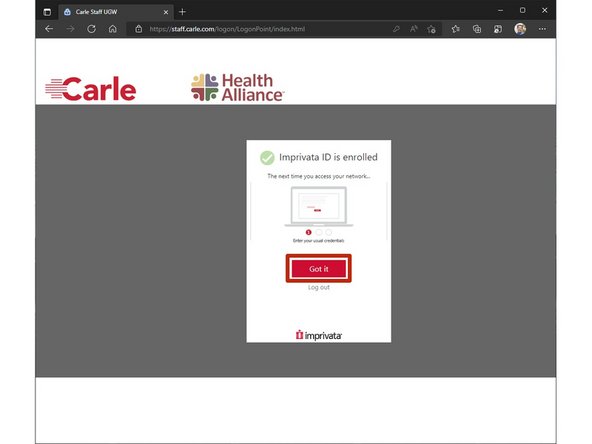Click 'Imprivata ID is enrolled' heading
The width and height of the screenshot is (592, 444).
tap(328, 157)
